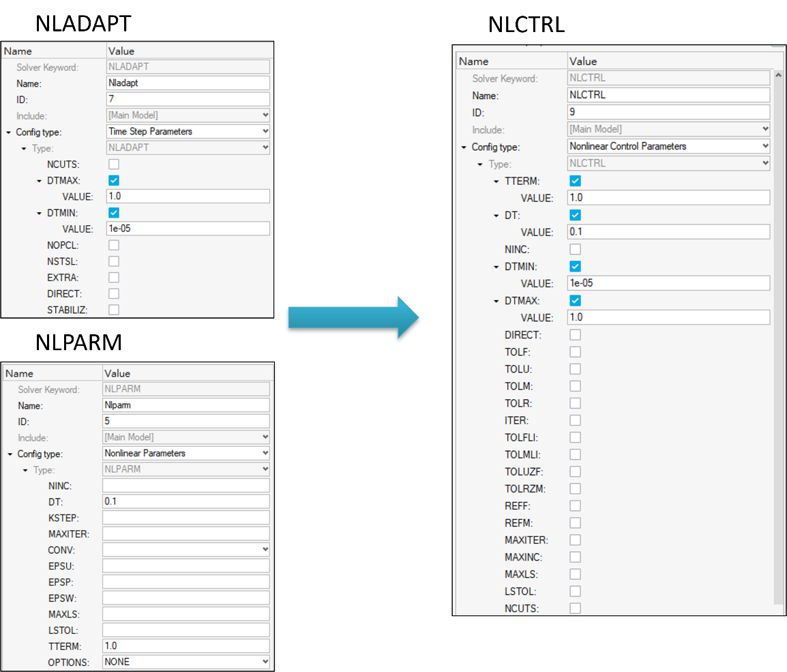
Task: Enable the NCUTS checkbox in NLADAPT panel
Action: coord(114,164)
